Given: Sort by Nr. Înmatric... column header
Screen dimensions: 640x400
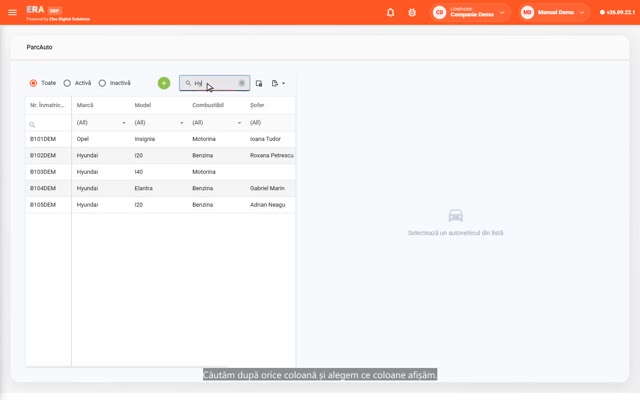Looking at the screenshot, I should coord(48,105).
